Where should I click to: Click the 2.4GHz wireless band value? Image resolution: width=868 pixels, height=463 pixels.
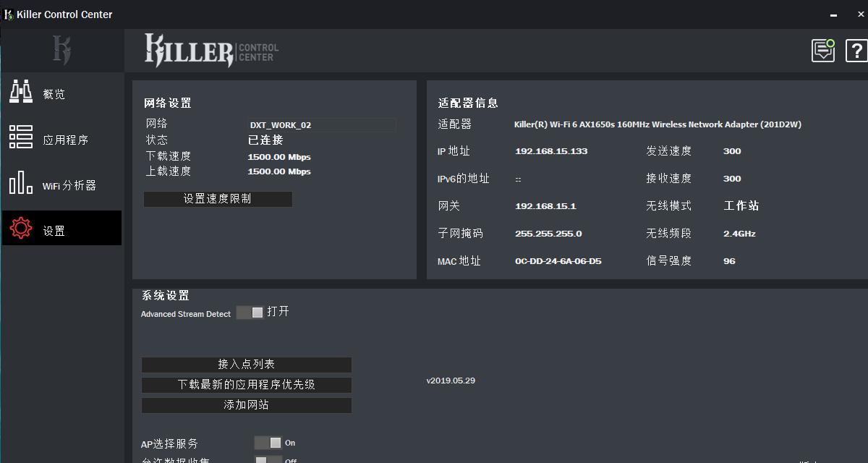(x=739, y=234)
